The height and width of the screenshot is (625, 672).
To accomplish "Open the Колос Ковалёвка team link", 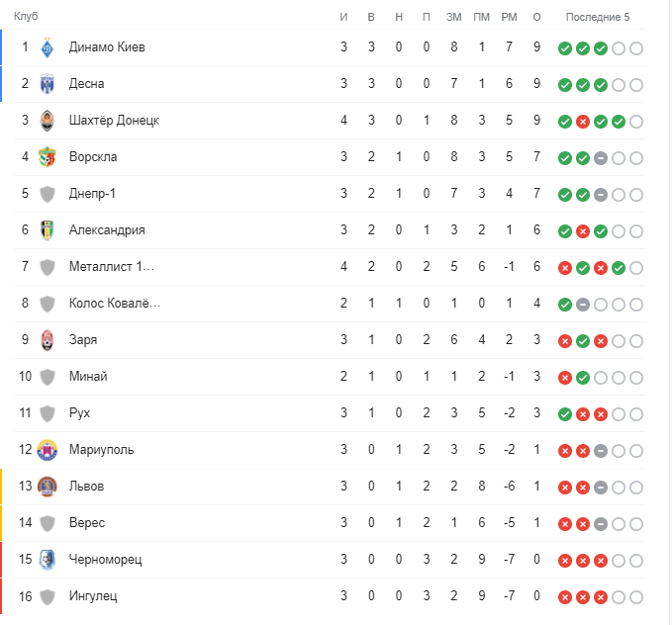I will tap(114, 304).
